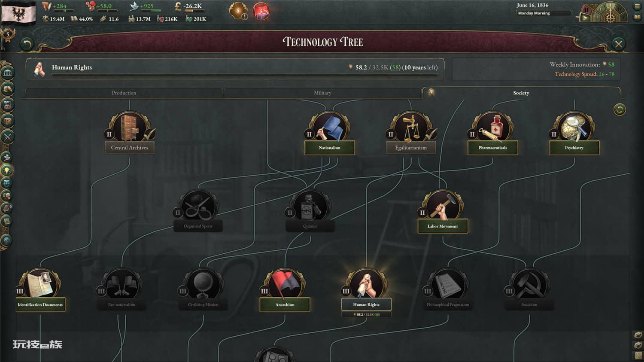Click the Prussian flag in the top corner
Screen dimensions: 644x362
tap(18, 12)
